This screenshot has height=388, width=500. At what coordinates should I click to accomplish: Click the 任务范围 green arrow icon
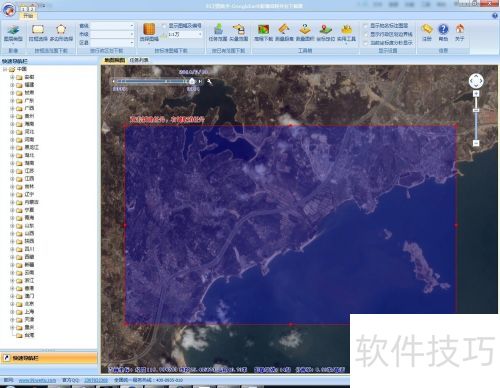[x=218, y=29]
